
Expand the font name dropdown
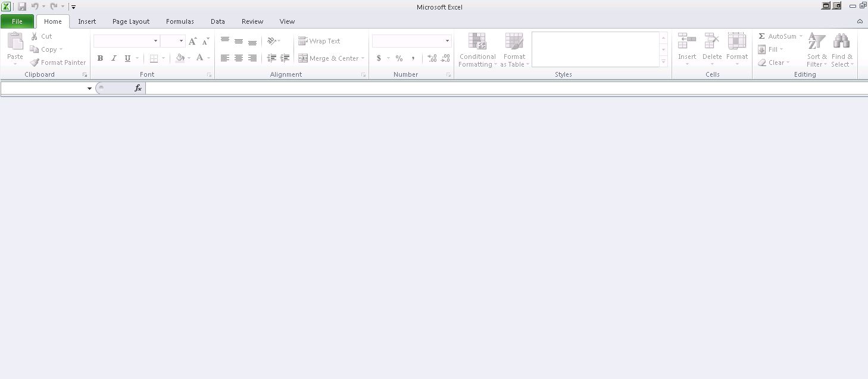155,41
